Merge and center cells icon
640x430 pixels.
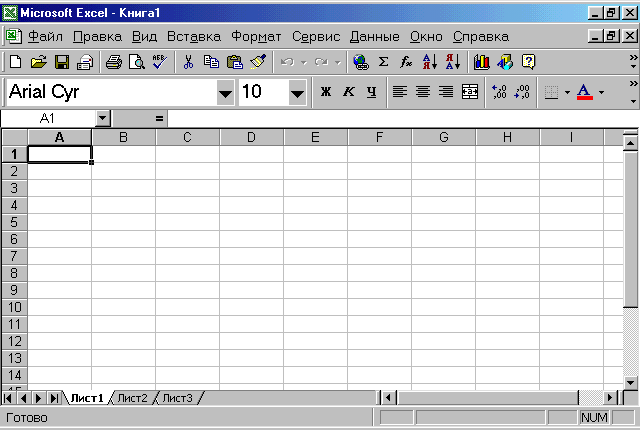(470, 92)
